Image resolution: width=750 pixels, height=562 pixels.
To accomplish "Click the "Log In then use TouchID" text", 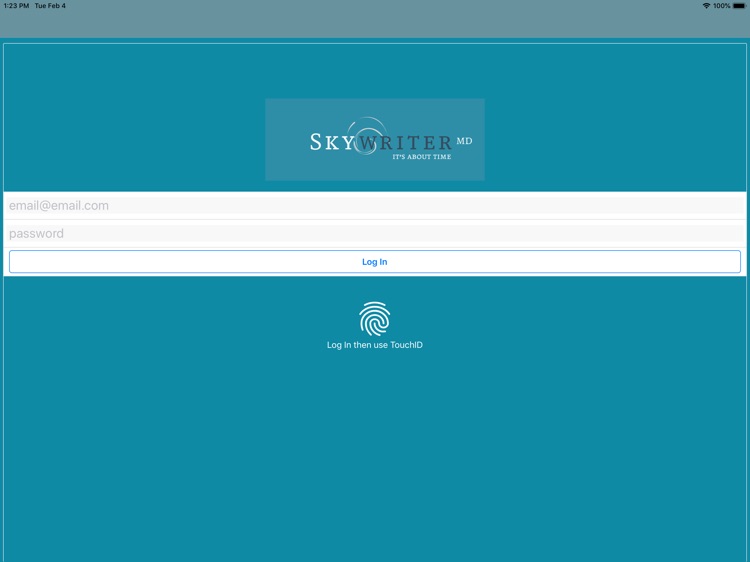I will (x=375, y=345).
